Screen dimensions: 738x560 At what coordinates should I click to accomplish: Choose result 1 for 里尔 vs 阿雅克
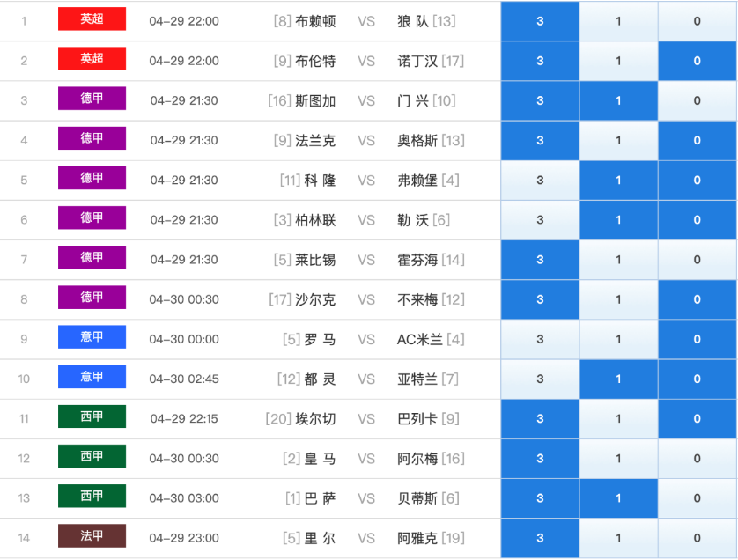[618, 538]
